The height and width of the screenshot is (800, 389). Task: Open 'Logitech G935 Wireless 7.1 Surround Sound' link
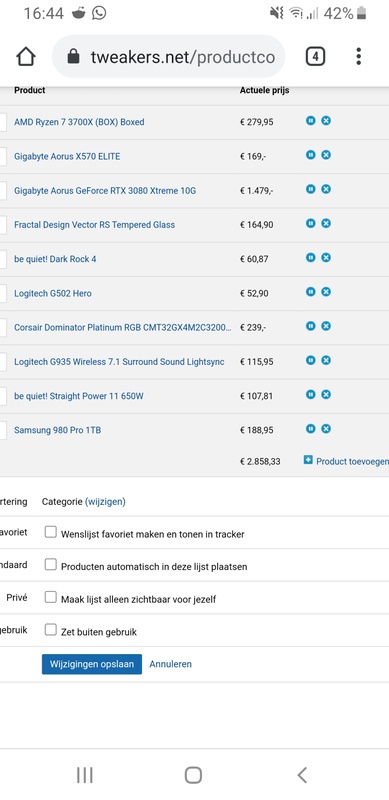(119, 362)
